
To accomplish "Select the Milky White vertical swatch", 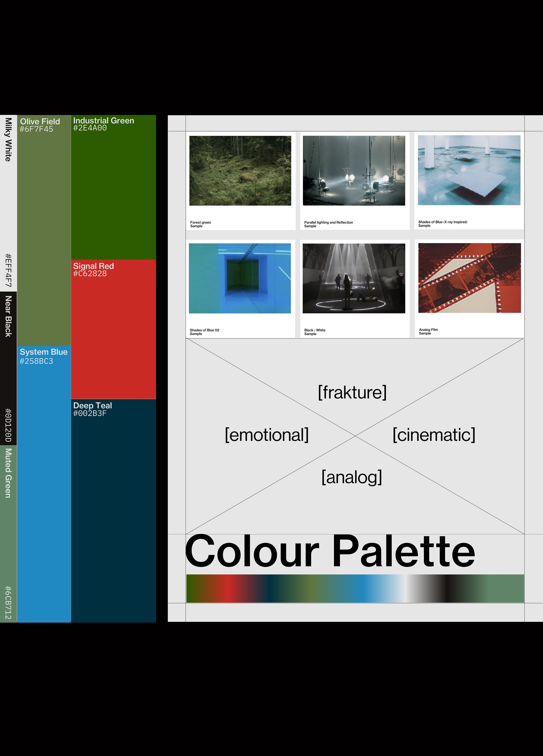I will [x=8, y=203].
